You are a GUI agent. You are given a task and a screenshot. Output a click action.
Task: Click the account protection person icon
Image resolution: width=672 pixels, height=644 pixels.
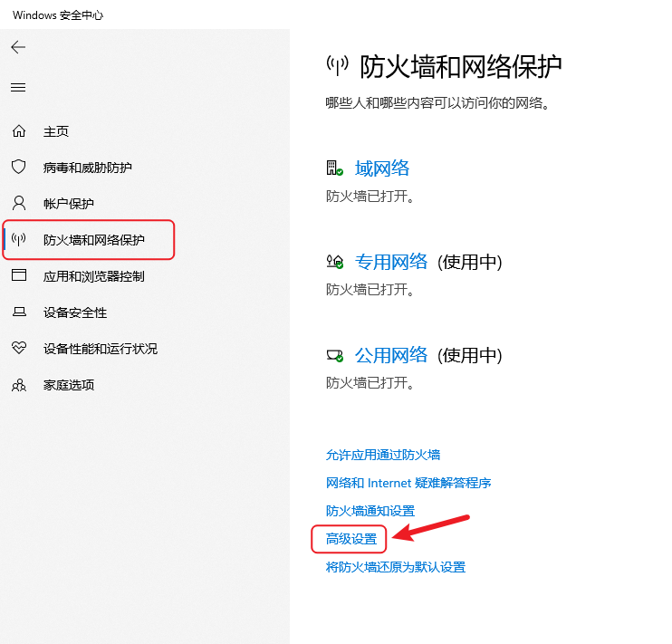tap(19, 203)
